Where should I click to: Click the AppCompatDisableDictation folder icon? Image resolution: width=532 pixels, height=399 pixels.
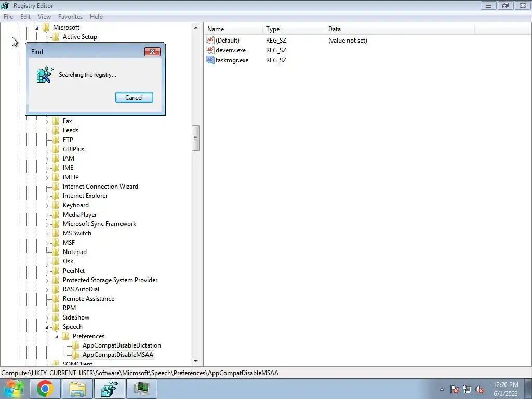[76, 345]
